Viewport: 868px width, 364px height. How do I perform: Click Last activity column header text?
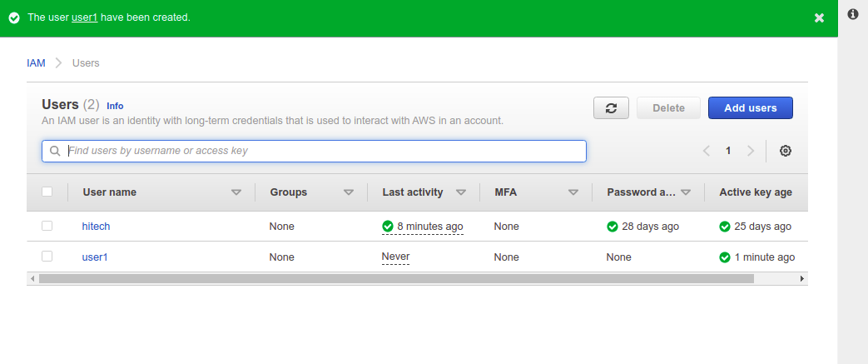[413, 192]
